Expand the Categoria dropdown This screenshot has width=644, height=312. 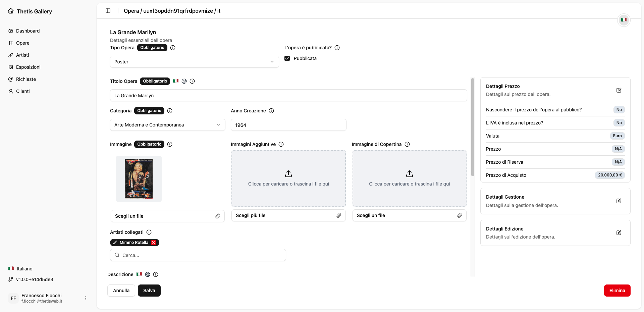[167, 125]
